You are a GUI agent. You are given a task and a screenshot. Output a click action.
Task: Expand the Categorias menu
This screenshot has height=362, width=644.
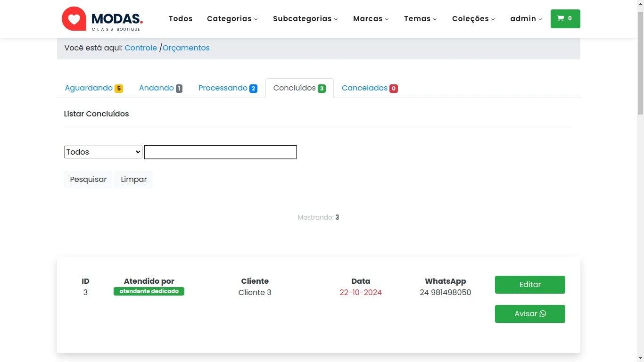click(232, 19)
